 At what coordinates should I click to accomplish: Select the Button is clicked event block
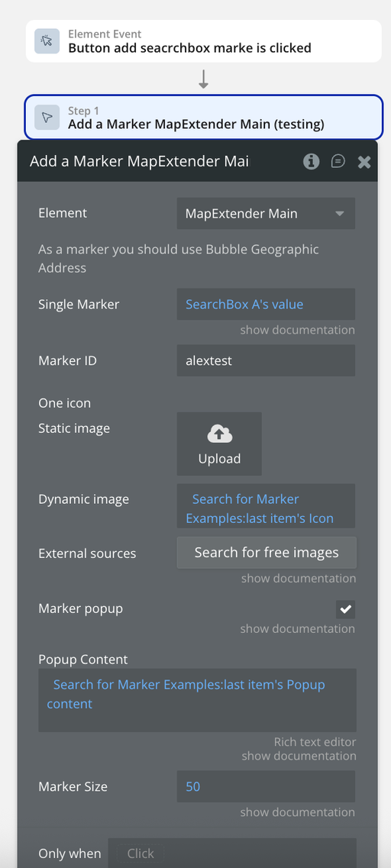click(203, 41)
